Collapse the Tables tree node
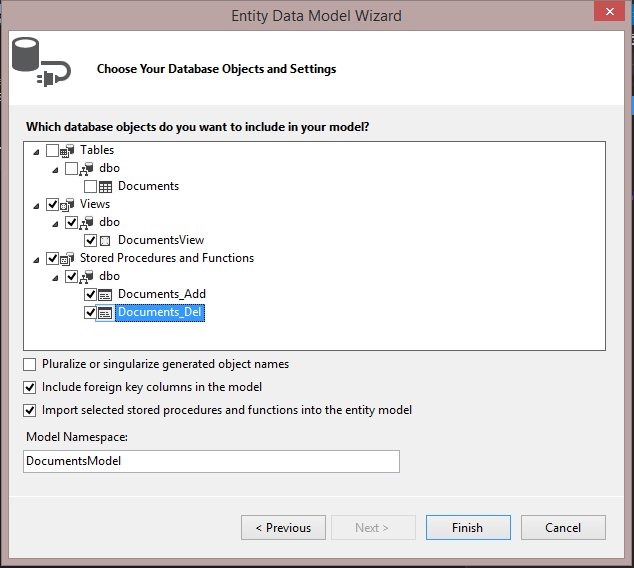Image resolution: width=634 pixels, height=568 pixels. click(x=37, y=151)
